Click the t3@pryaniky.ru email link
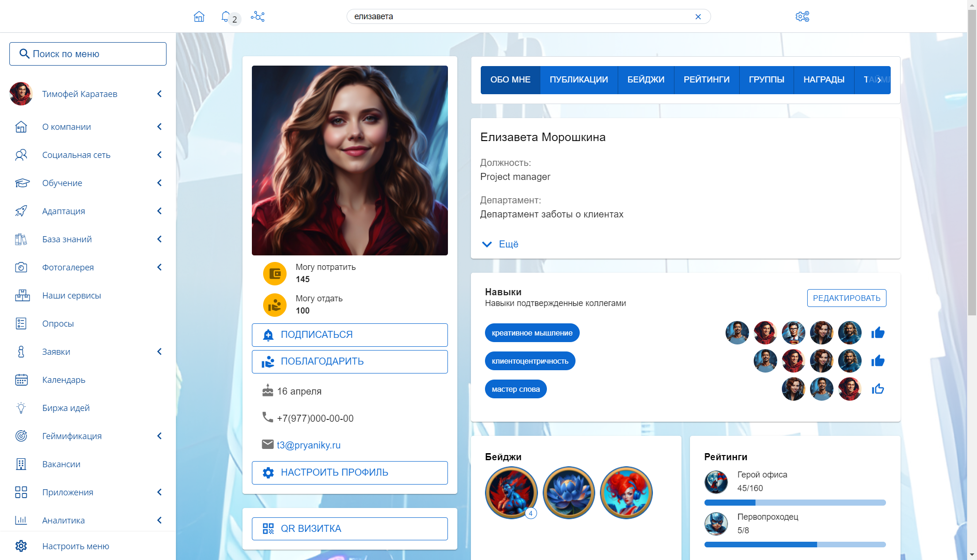The width and height of the screenshot is (977, 560). pyautogui.click(x=309, y=445)
